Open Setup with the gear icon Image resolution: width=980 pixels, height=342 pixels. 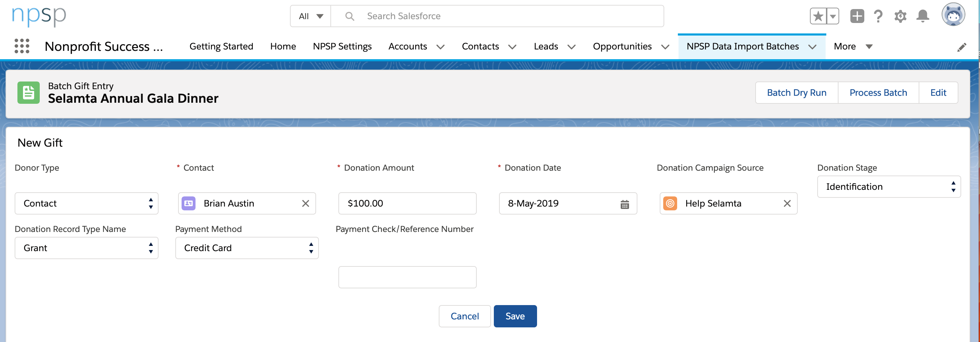coord(900,16)
